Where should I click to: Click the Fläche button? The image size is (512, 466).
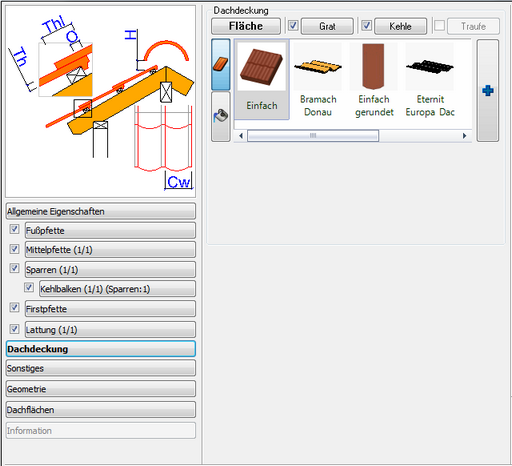[246, 26]
